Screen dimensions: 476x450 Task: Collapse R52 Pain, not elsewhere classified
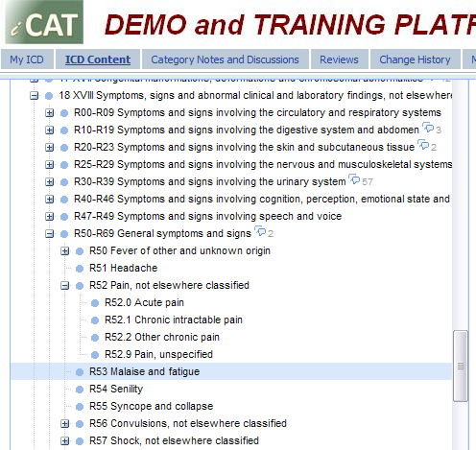click(x=64, y=286)
